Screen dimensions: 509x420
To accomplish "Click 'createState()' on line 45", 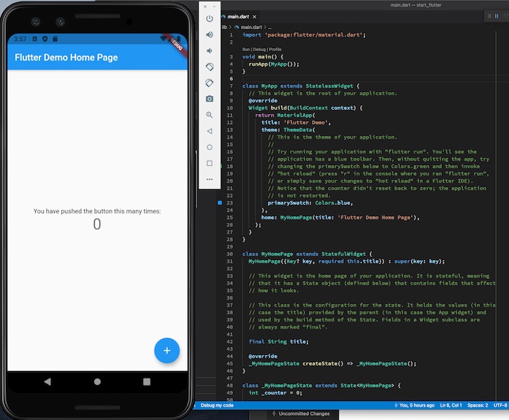I will pos(323,364).
